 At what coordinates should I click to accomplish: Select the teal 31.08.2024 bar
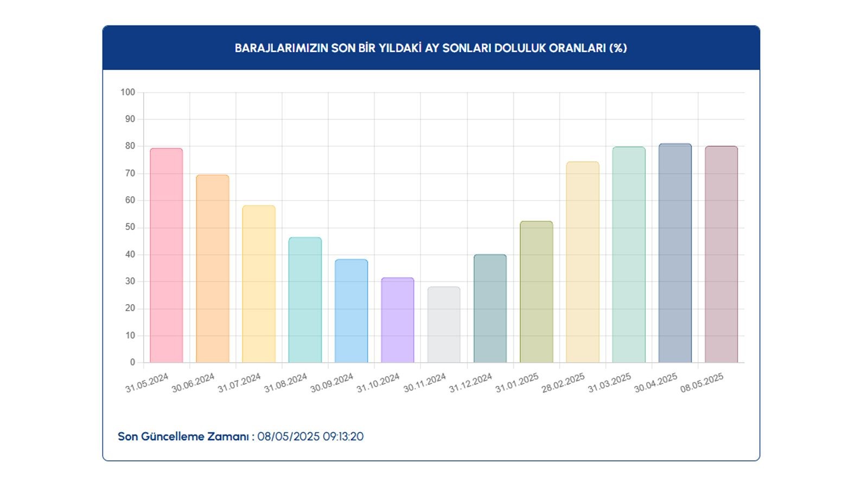305,300
